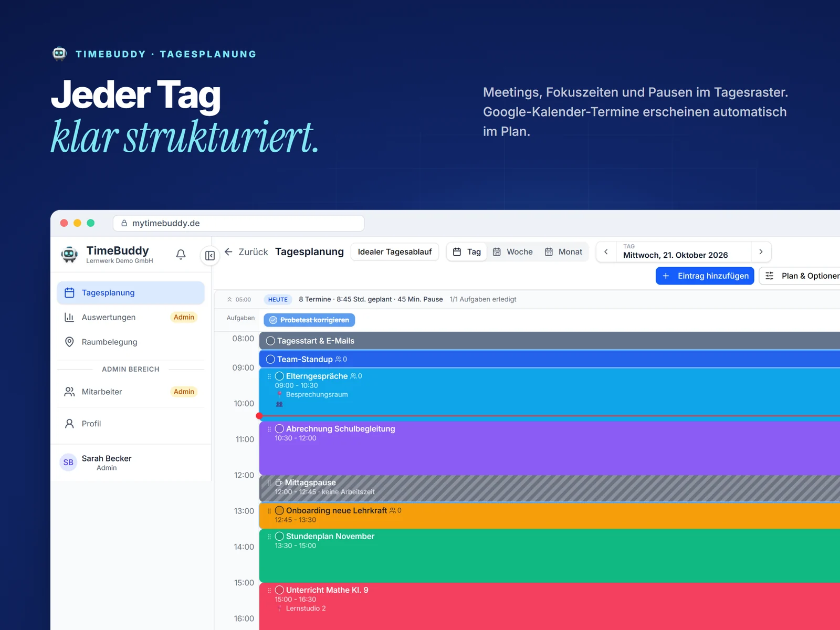Open Idealer Tagesablauf
The height and width of the screenshot is (630, 840).
pos(395,252)
